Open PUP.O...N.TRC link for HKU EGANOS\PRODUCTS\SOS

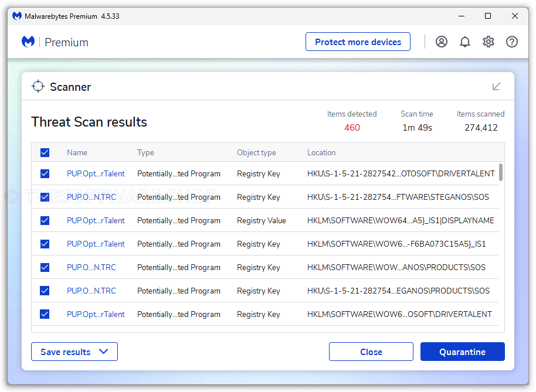pyautogui.click(x=91, y=291)
